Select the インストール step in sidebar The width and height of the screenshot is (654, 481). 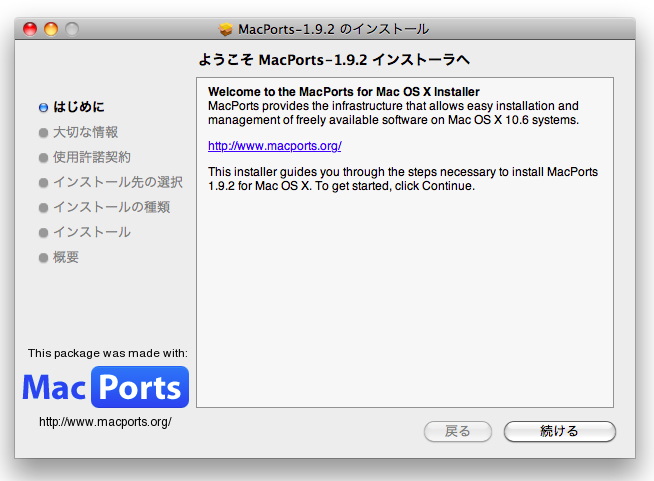tap(92, 232)
